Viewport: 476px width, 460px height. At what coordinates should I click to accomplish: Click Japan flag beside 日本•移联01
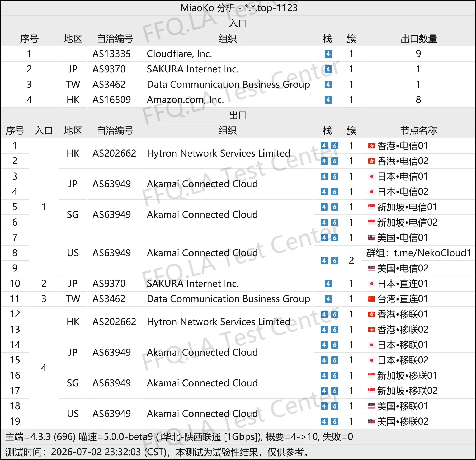pyautogui.click(x=371, y=345)
